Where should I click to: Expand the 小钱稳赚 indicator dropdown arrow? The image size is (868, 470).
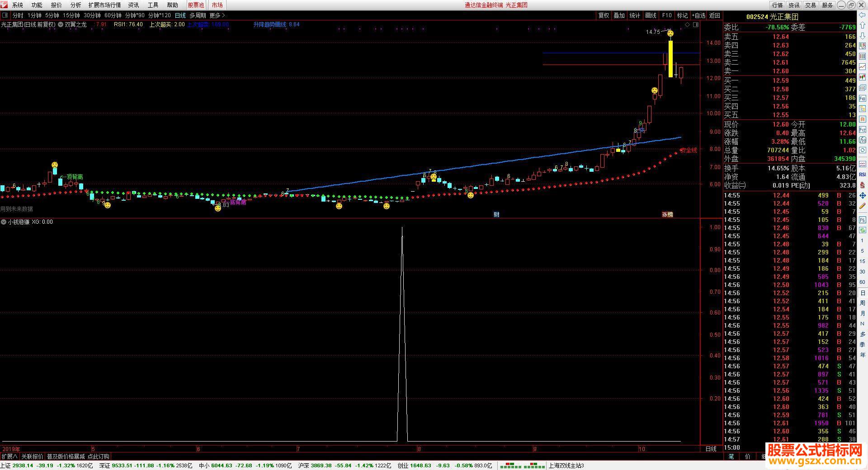pos(4,222)
